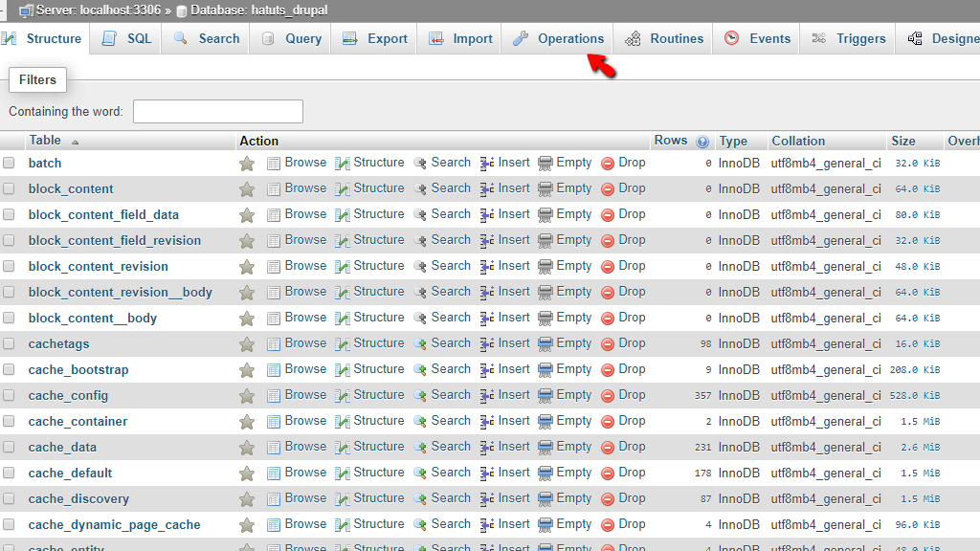The width and height of the screenshot is (980, 551).
Task: Select the cachetags row checkbox
Action: click(9, 343)
